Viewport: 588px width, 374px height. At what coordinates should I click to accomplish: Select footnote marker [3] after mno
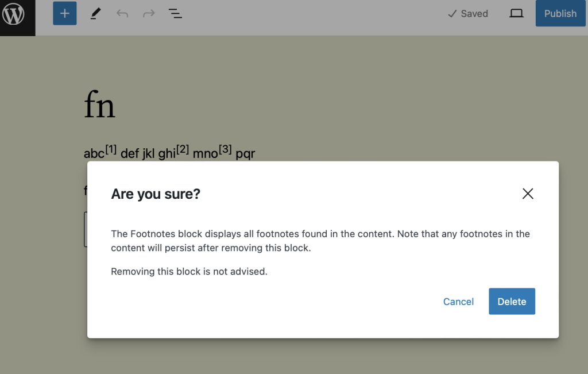225,149
